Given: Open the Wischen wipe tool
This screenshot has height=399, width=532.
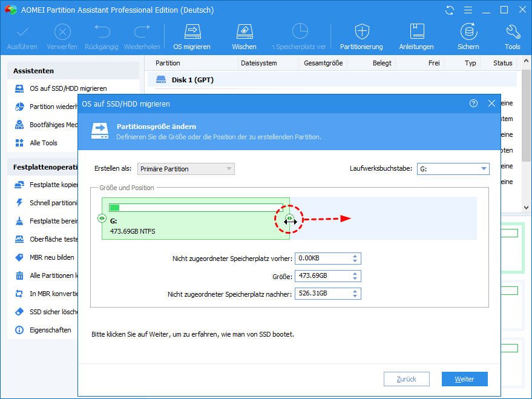Looking at the screenshot, I should pos(244,37).
